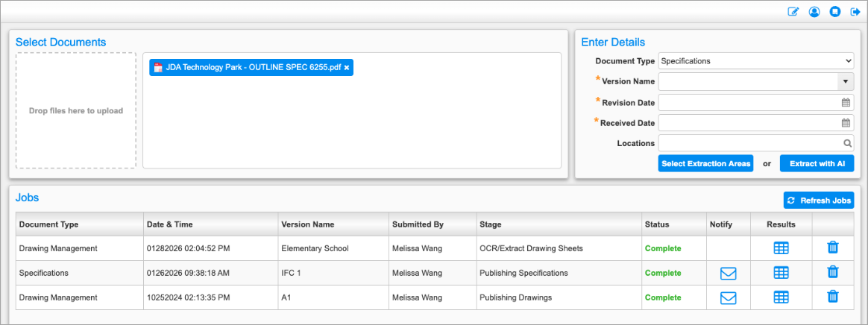Delete the A1 drawing management job
This screenshot has height=325, width=868.
(x=832, y=297)
